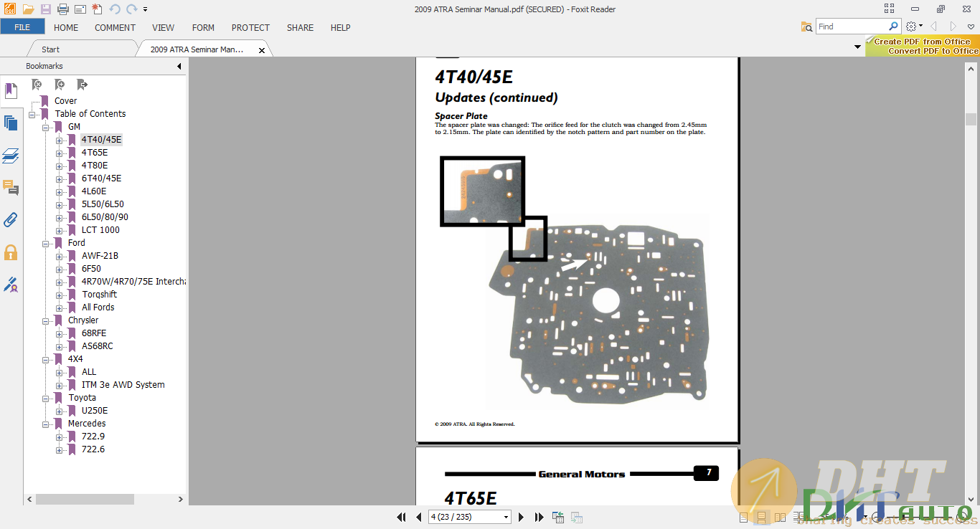
Task: Go to the next page arrow
Action: [x=522, y=517]
